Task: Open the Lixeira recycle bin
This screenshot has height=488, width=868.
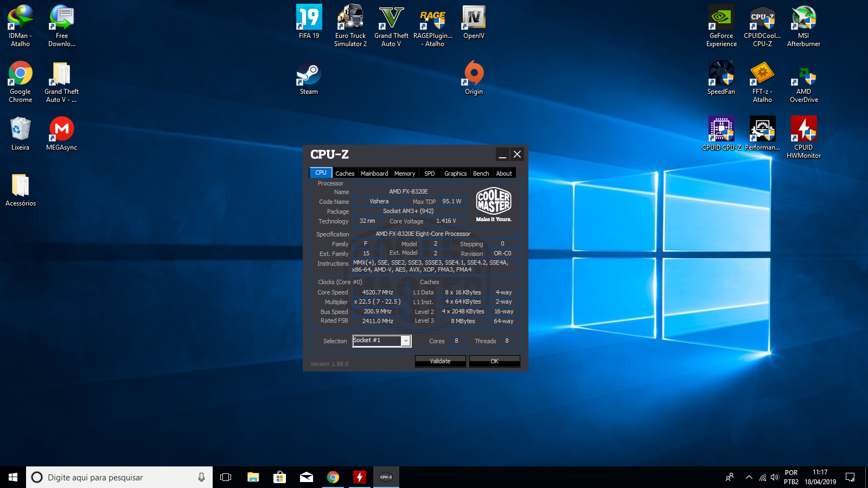Action: tap(20, 133)
